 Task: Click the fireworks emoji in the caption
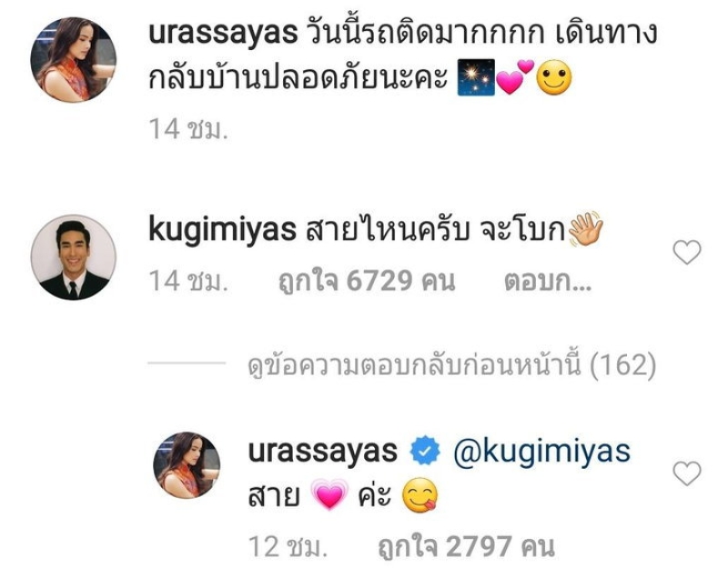476,77
